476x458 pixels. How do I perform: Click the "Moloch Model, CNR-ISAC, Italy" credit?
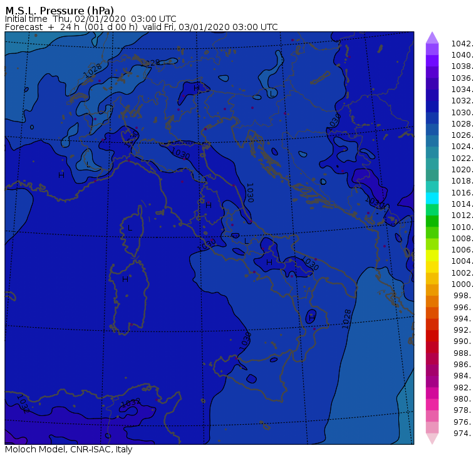[69, 449]
